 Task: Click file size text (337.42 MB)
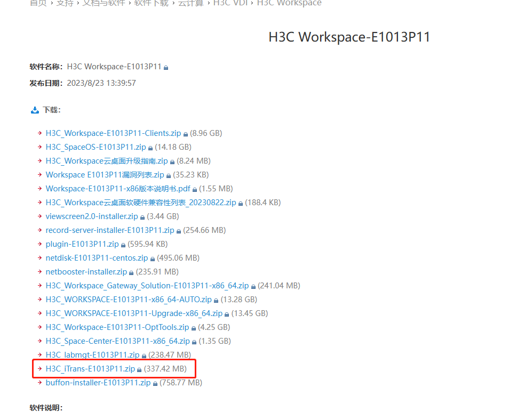pyautogui.click(x=165, y=369)
